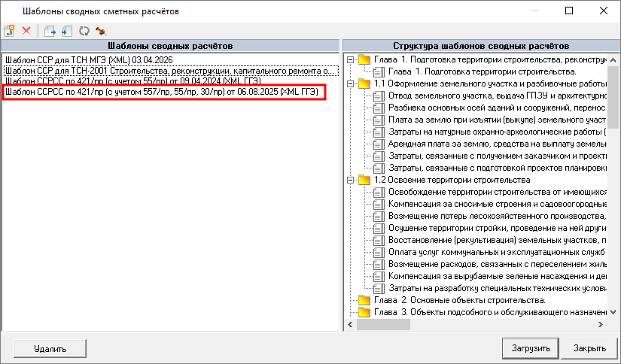Image resolution: width=621 pixels, height=364 pixels.
Task: Click the tree vertical scrollbar thumb
Action: 613,97
